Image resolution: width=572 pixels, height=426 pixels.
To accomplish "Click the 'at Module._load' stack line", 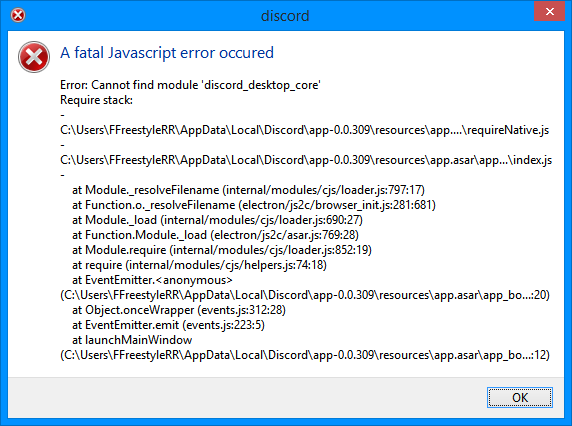I will pos(217,220).
